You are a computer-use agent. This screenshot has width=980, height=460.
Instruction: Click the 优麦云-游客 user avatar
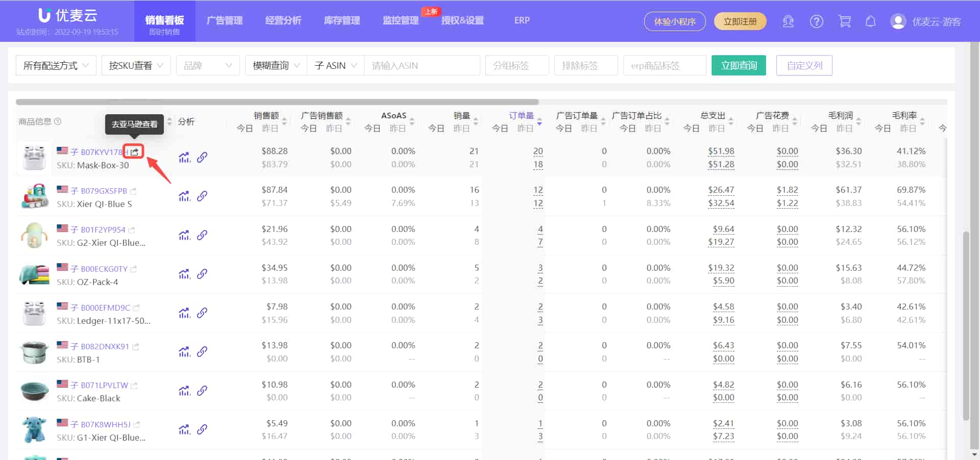tap(897, 21)
